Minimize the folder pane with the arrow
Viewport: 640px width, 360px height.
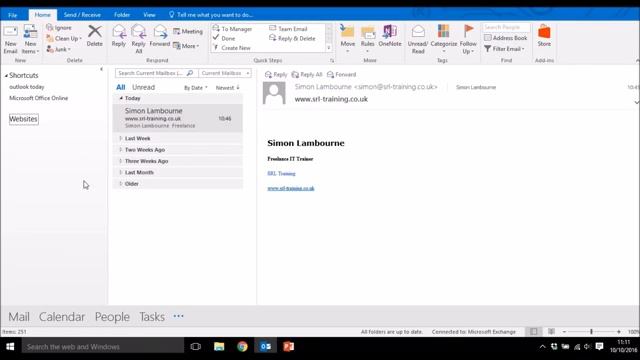[101, 69]
